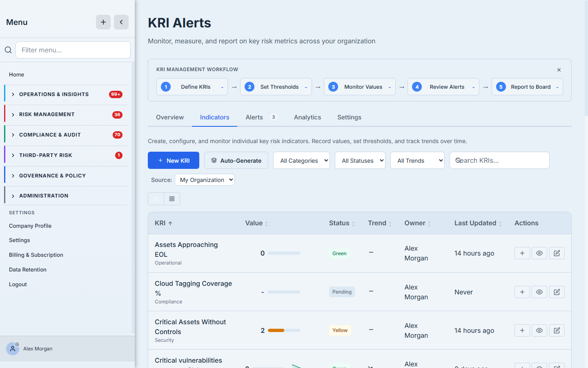Expand the Administration section
The width and height of the screenshot is (588, 368).
(66, 196)
